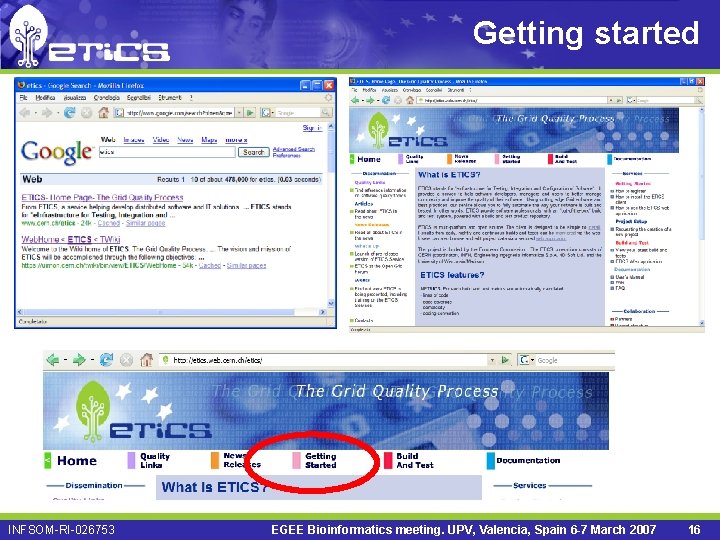
Task: Click Back arrow in Google Search Firefox window
Action: point(25,112)
